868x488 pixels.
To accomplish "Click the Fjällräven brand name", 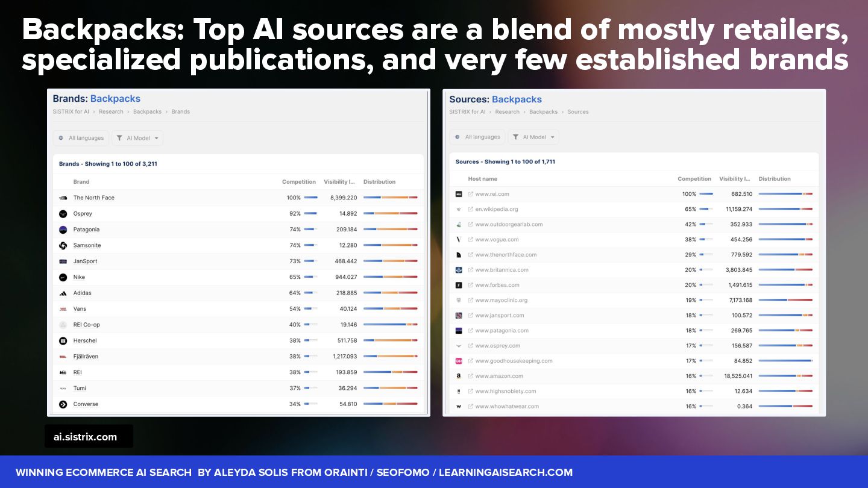I will tap(86, 357).
